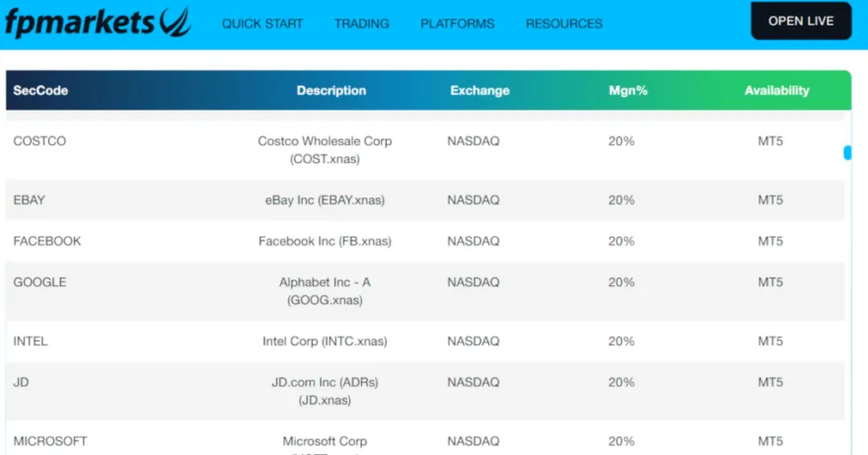
Task: Click the Description column header
Action: pos(331,91)
